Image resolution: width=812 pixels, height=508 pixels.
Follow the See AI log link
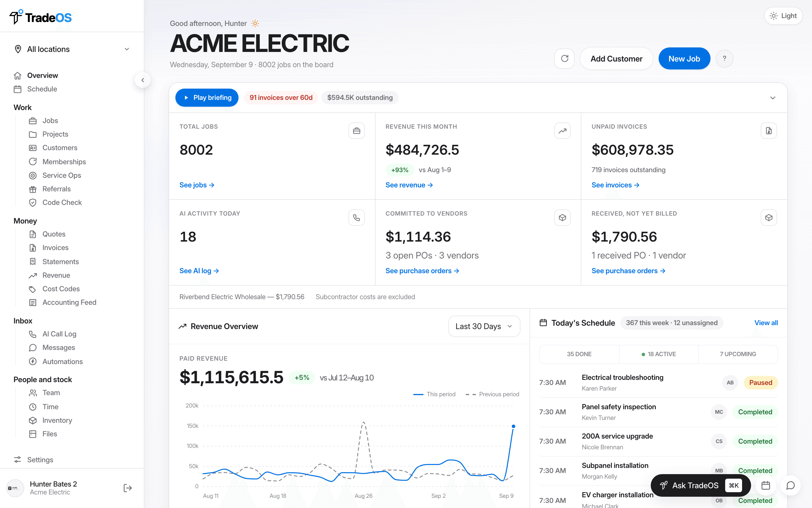(x=199, y=271)
